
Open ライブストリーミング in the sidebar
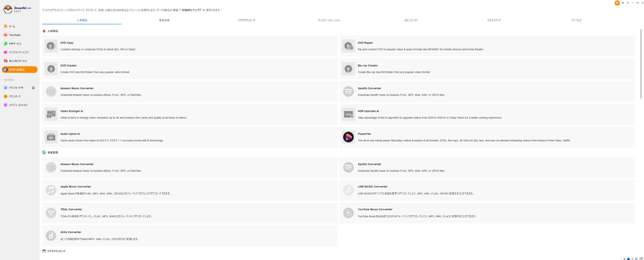click(20, 52)
